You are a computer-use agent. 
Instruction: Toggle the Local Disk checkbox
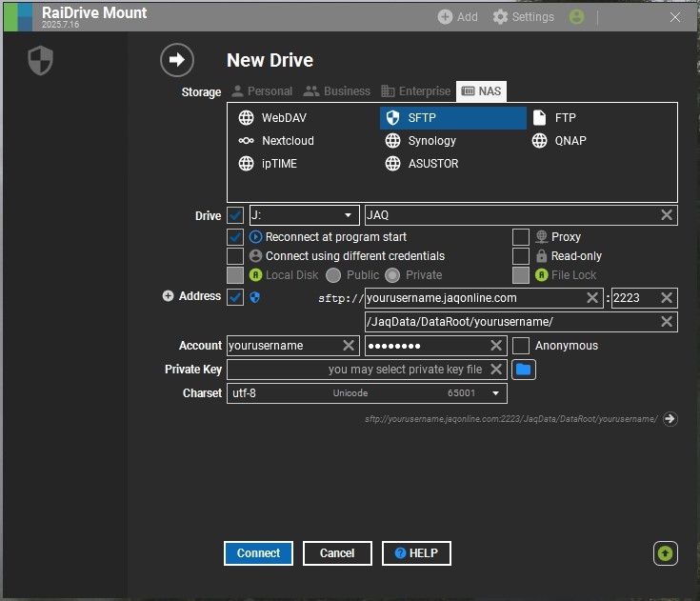click(235, 275)
